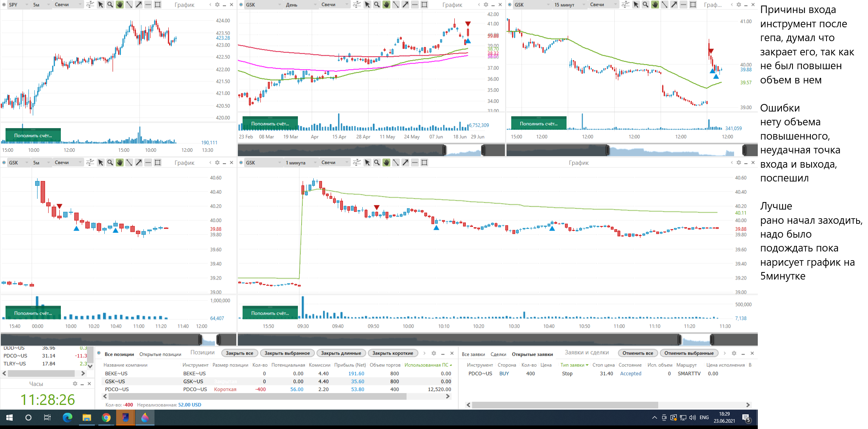Click left range handle of GSK 1 минута navigator
This screenshot has height=429, width=868.
pyautogui.click(x=679, y=339)
